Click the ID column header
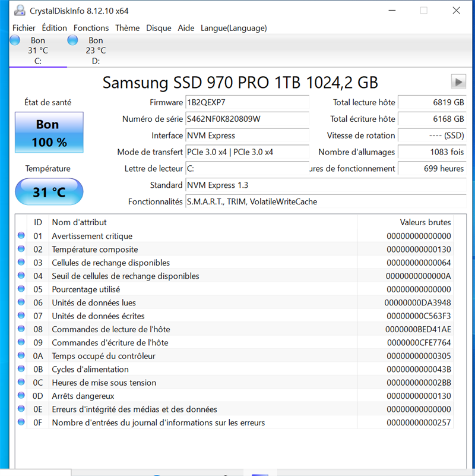 tap(38, 222)
